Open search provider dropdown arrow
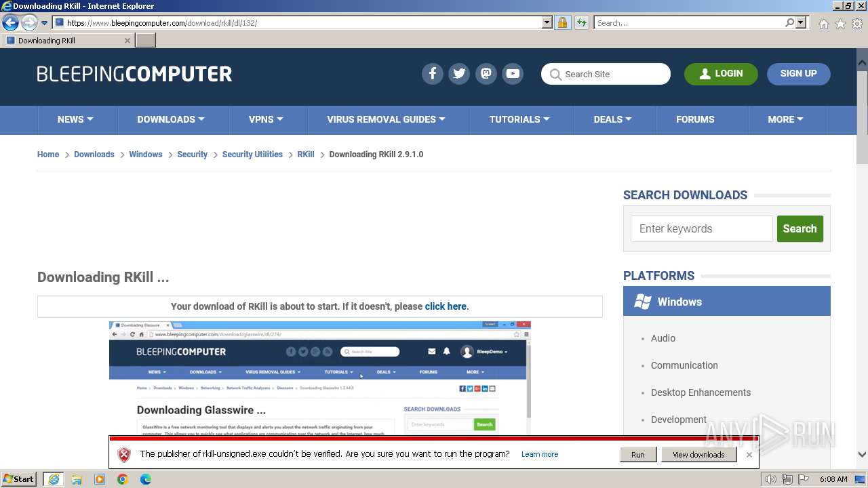 [x=801, y=23]
